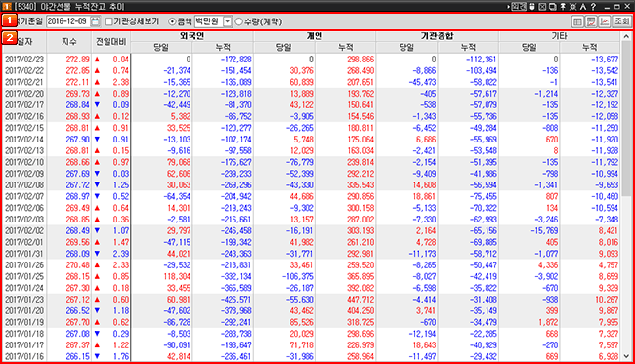
Task: Click the font size A icon
Action: click(x=583, y=7)
